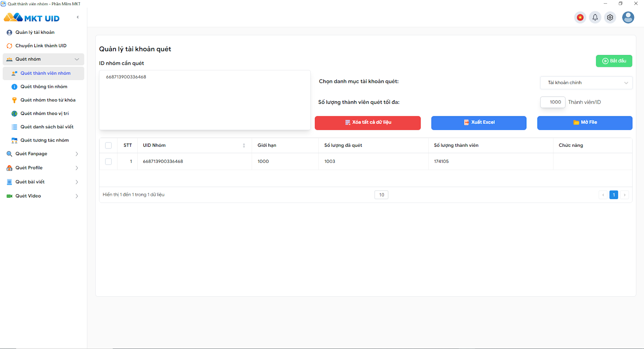The height and width of the screenshot is (349, 644).
Task: Go to pagination page 1
Action: click(613, 195)
